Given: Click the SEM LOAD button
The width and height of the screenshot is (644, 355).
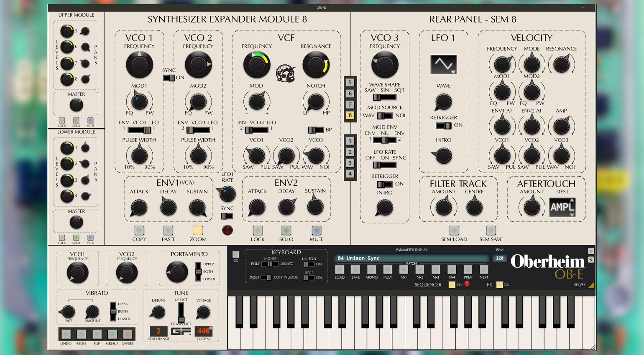Looking at the screenshot, I should [x=454, y=231].
